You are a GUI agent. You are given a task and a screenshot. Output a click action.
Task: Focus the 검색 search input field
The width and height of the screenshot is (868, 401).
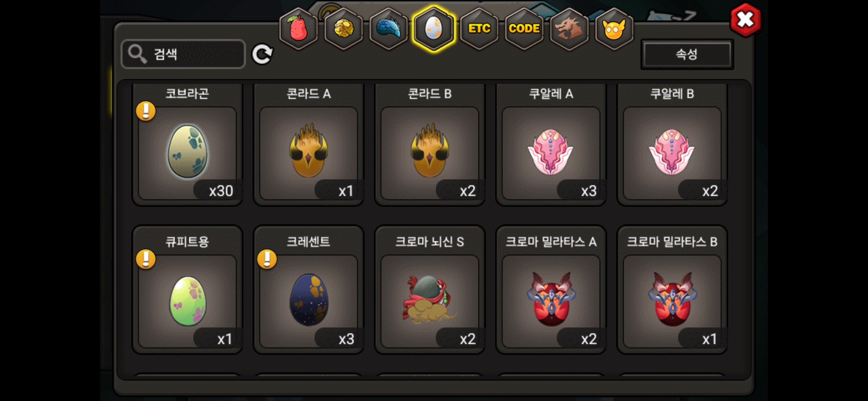coord(183,54)
